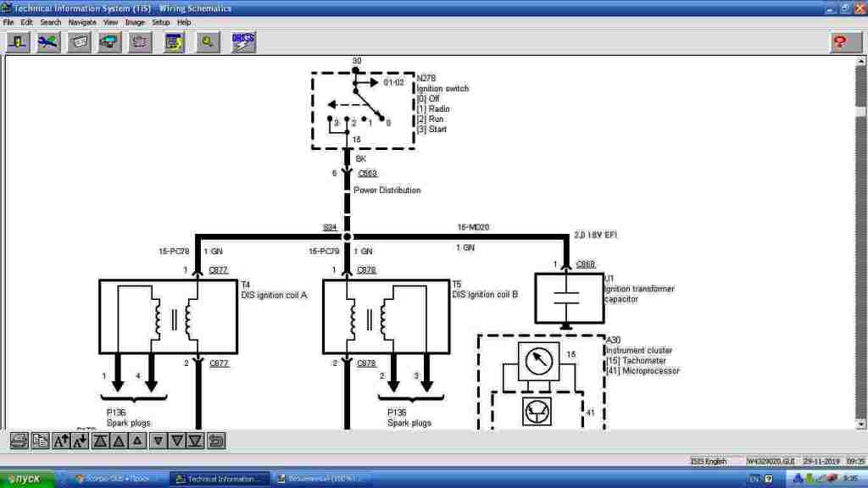Viewport: 868px width, 488px height.
Task: Click the down triangle with bottom bar icon
Action: click(x=196, y=441)
